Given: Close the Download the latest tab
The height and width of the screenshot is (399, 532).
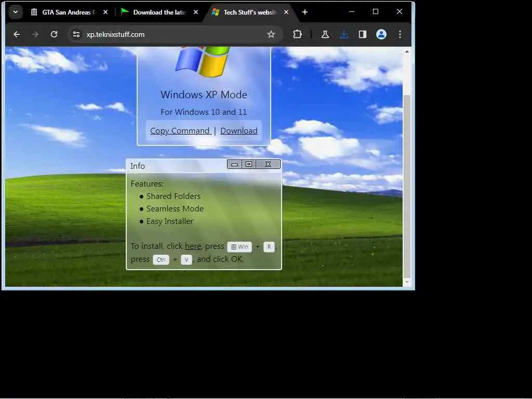Looking at the screenshot, I should pos(196,12).
